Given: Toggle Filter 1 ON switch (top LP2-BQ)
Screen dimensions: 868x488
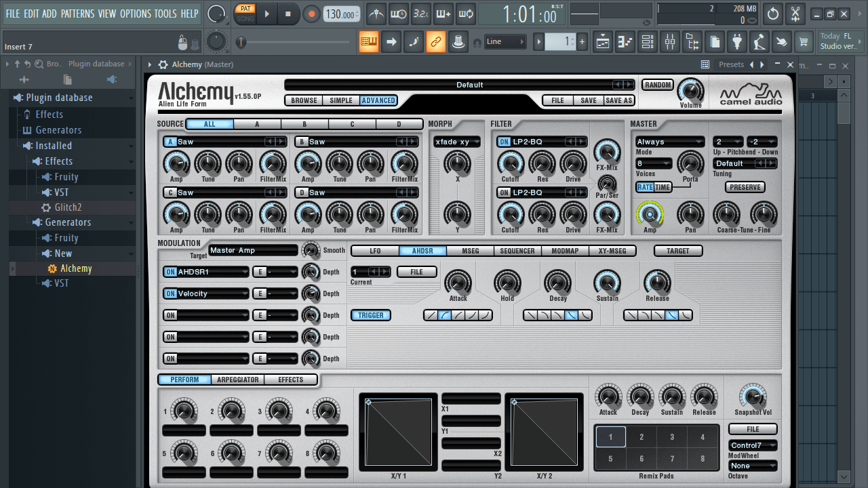Looking at the screenshot, I should (504, 142).
